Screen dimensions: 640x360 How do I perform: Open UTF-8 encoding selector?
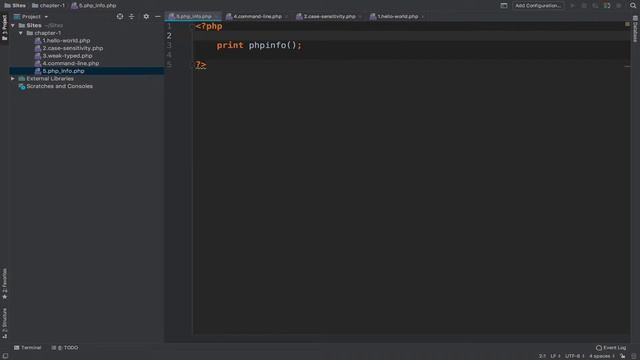tap(575, 356)
